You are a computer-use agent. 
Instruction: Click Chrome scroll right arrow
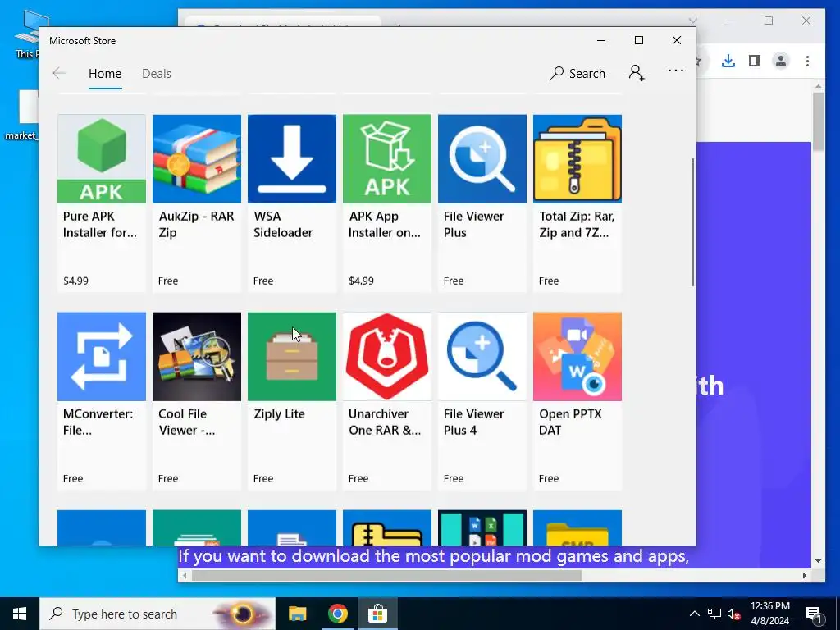click(805, 575)
